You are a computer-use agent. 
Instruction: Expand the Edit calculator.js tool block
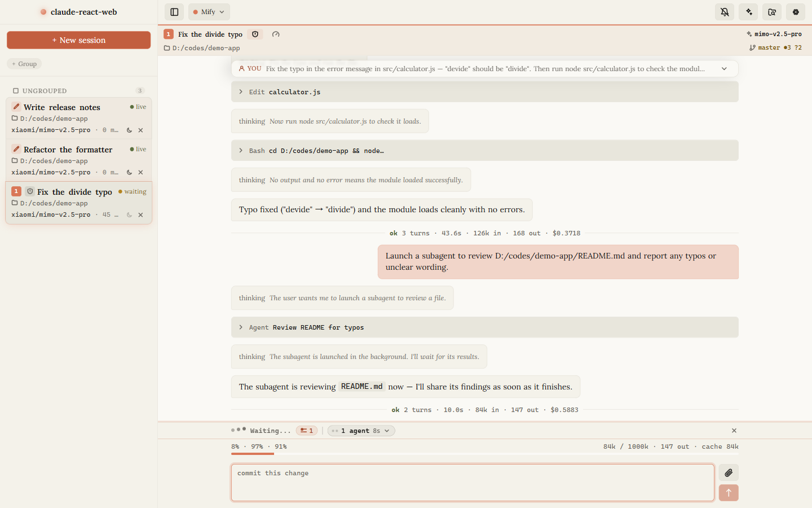(x=485, y=92)
